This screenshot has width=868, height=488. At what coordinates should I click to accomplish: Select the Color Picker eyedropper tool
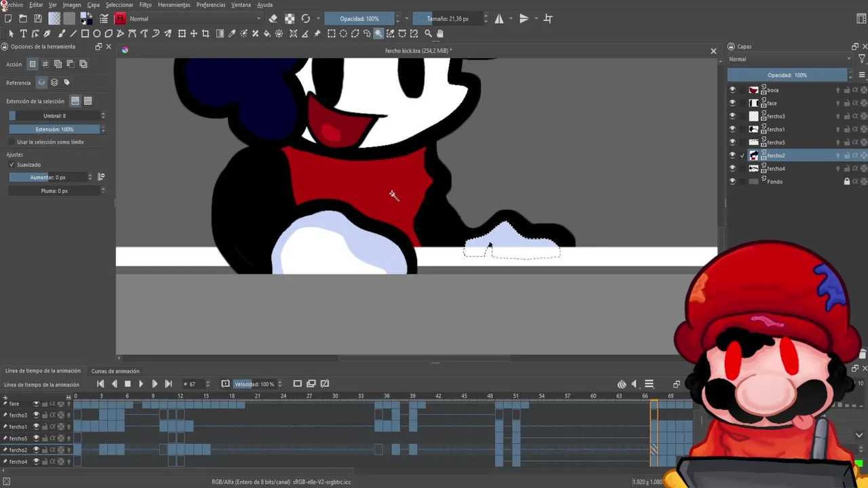point(232,33)
